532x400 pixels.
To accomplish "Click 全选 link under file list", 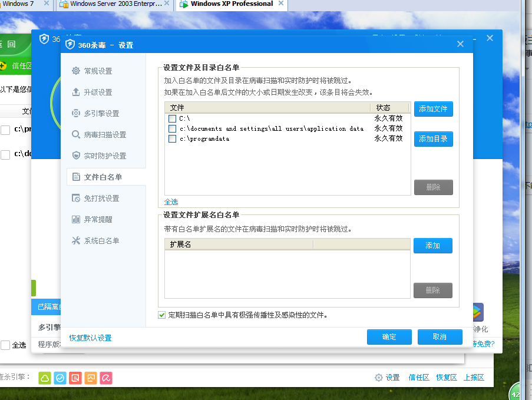I will 171,202.
